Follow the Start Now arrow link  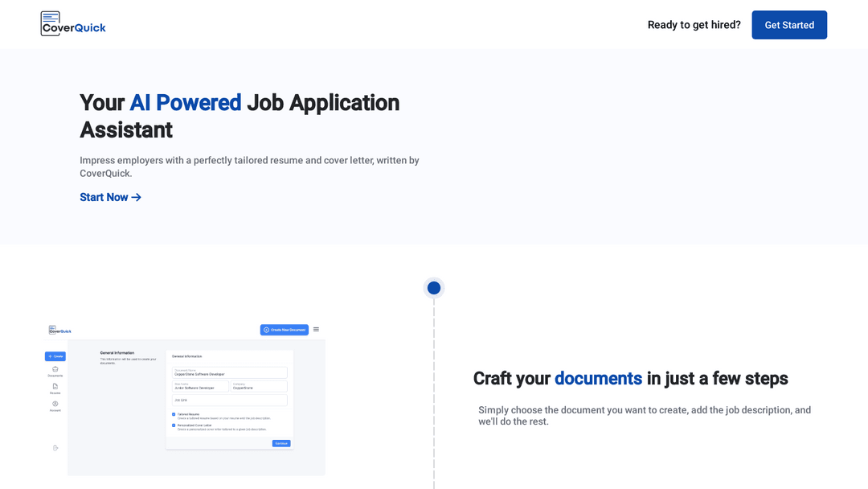(x=110, y=197)
